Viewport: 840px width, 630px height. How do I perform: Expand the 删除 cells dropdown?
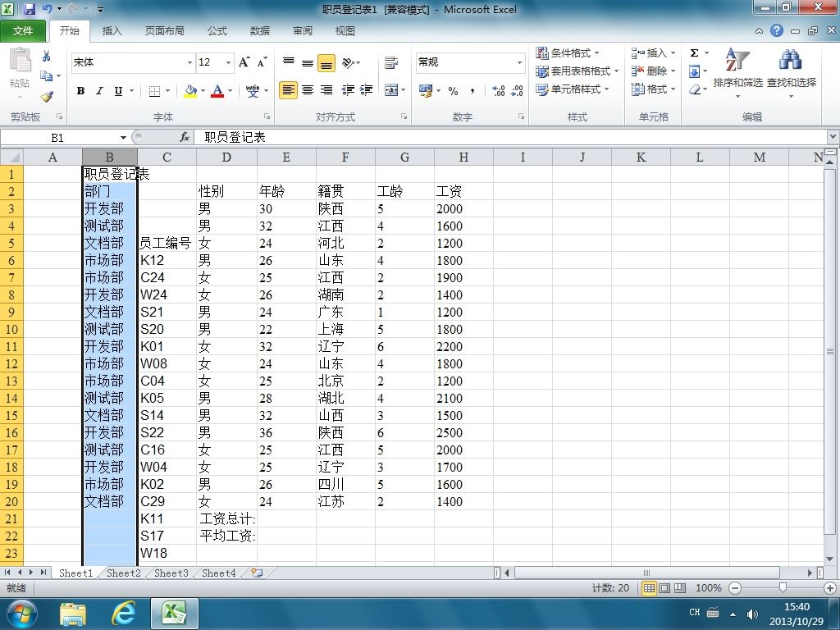(673, 71)
